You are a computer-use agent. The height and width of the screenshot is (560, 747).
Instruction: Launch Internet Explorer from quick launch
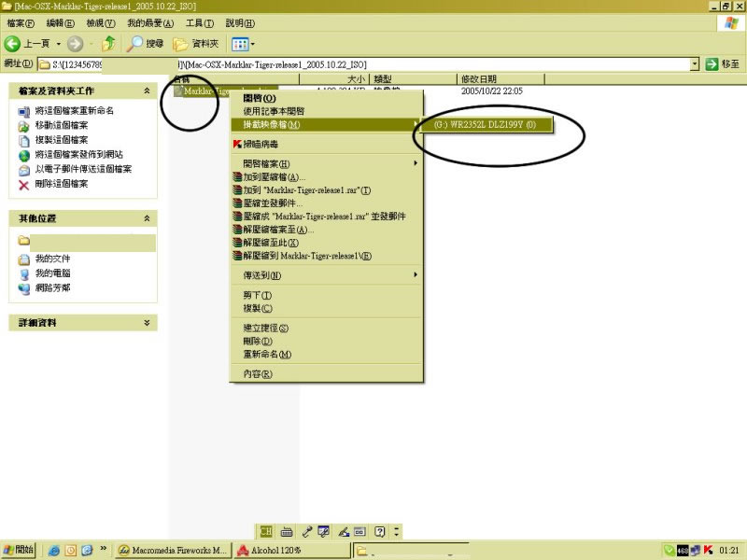[x=54, y=551]
